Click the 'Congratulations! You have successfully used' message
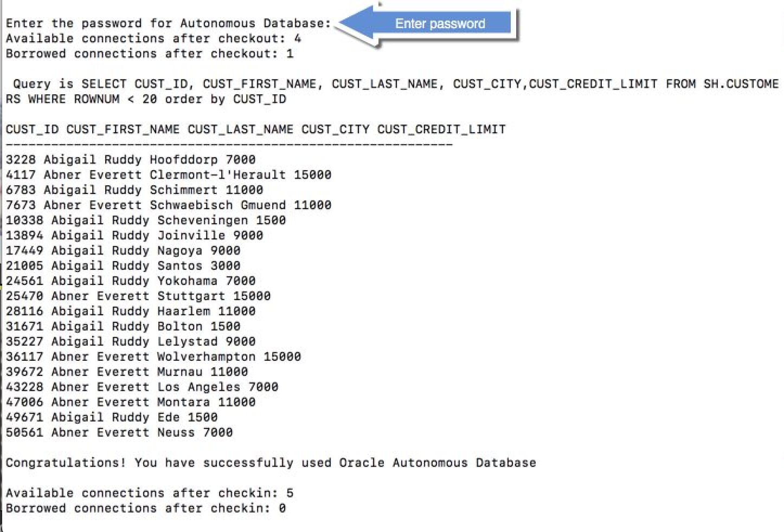 point(271,463)
